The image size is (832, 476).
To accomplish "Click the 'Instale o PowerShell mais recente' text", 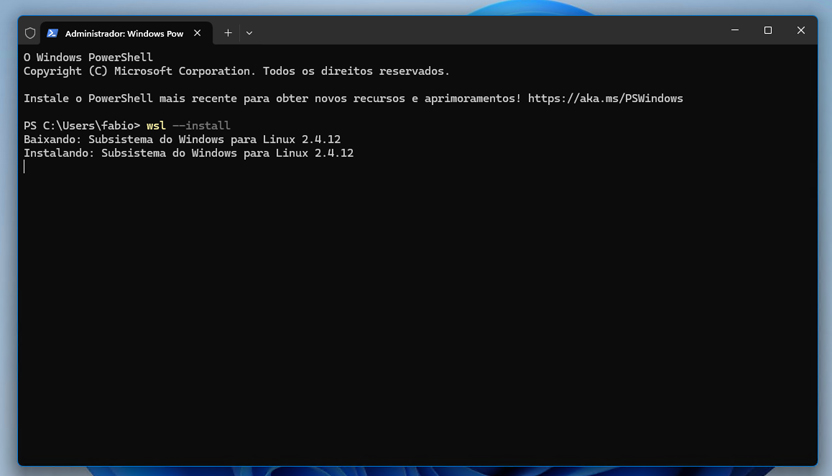I will click(x=273, y=98).
